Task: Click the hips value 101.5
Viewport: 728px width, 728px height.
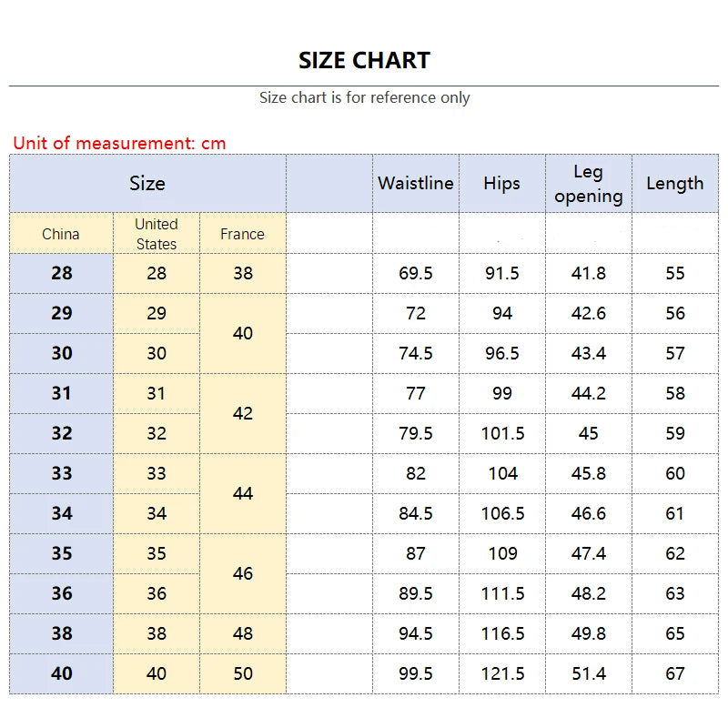Action: pyautogui.click(x=502, y=433)
